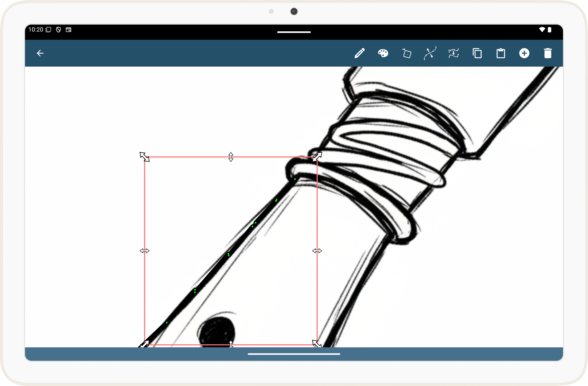Image resolution: width=588 pixels, height=386 pixels.
Task: Click the top-left diagonal resize handle
Action: point(145,157)
